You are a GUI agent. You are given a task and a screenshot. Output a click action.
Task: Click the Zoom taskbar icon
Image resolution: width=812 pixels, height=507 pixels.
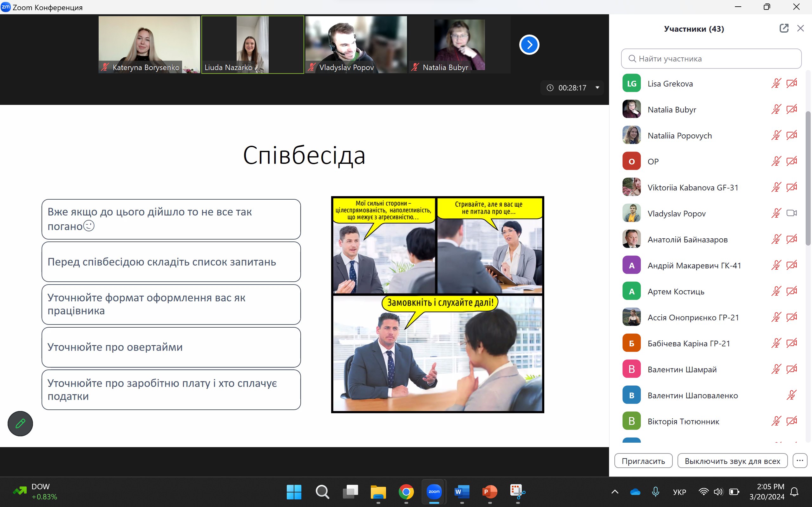point(434,492)
